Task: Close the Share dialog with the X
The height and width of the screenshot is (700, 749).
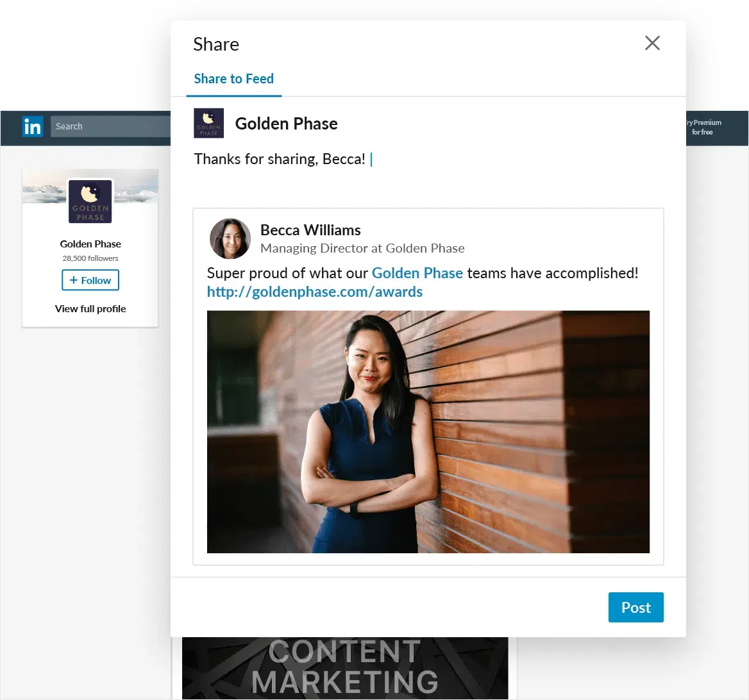Action: click(652, 43)
